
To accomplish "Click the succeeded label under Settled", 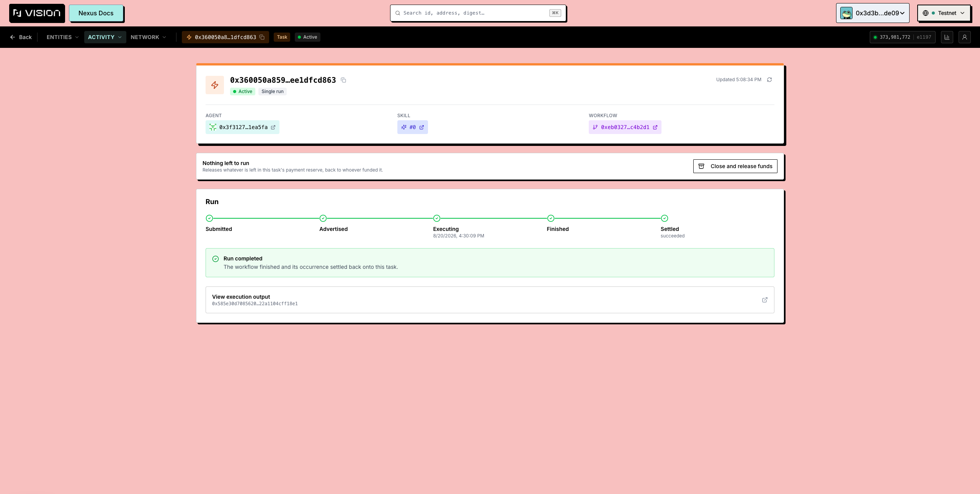I will [673, 236].
